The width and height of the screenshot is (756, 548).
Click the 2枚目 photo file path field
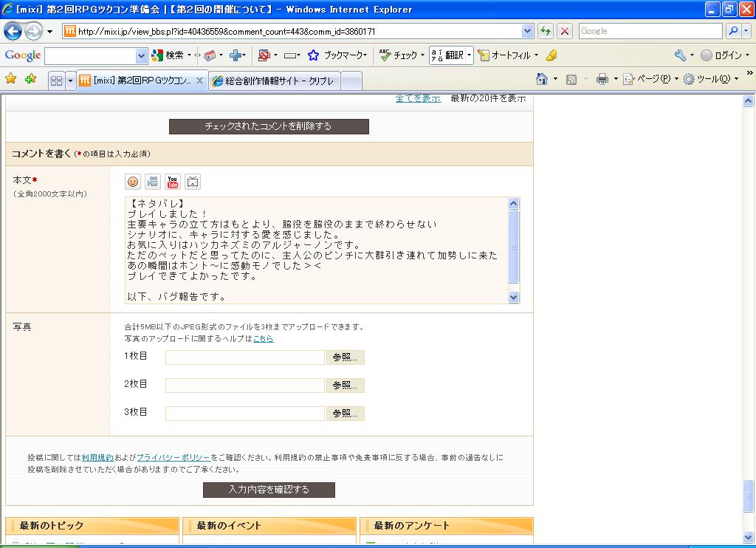coord(245,386)
